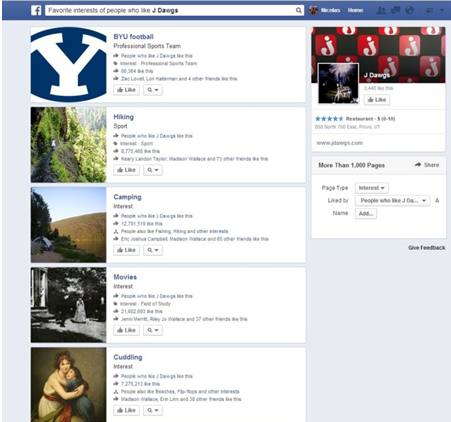Click Hiking trail photo thumbnail
Viewport: 451px width, 422px height.
[x=68, y=145]
